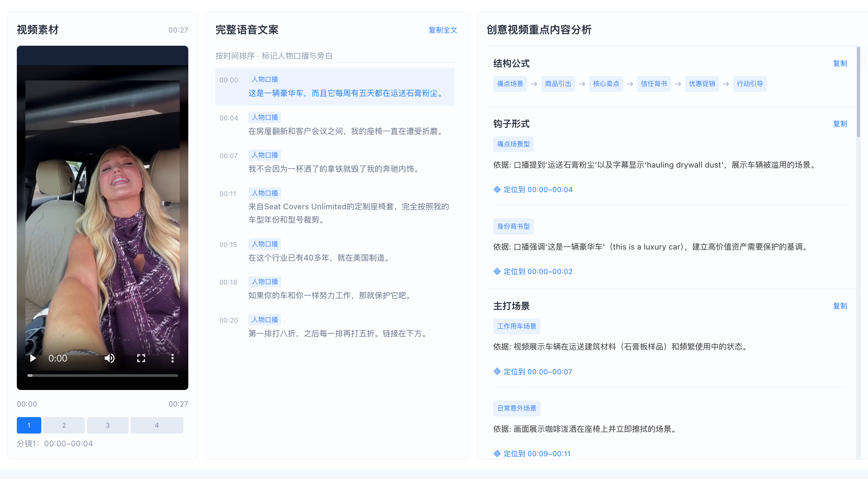Copy the 结构公式 section
This screenshot has height=480, width=868.
pos(840,63)
